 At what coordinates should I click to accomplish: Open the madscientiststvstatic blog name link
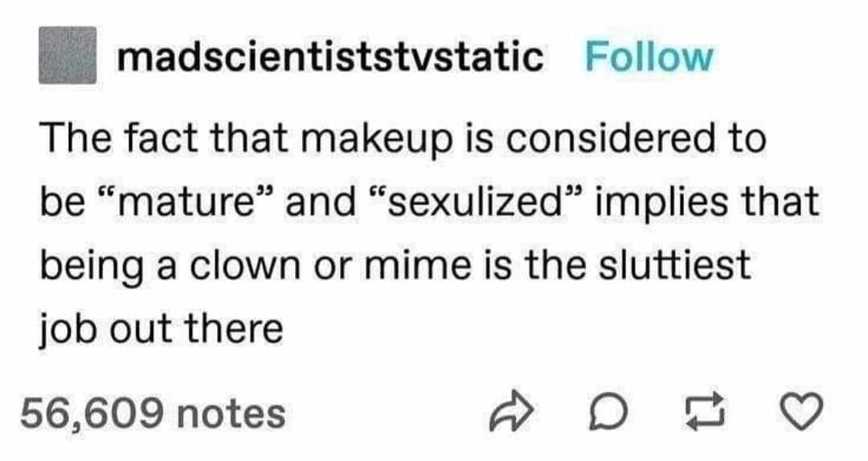tap(330, 56)
